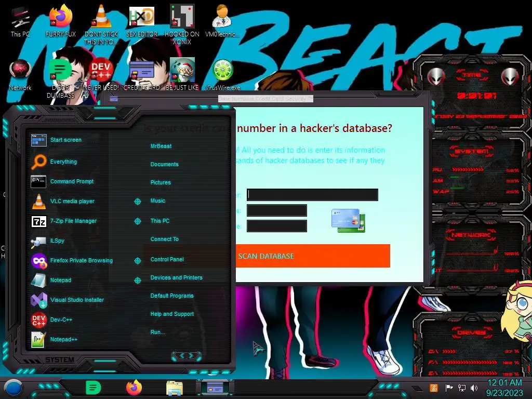Viewport: 532px width, 399px height.
Task: Open File Explorer from taskbar
Action: [x=175, y=388]
